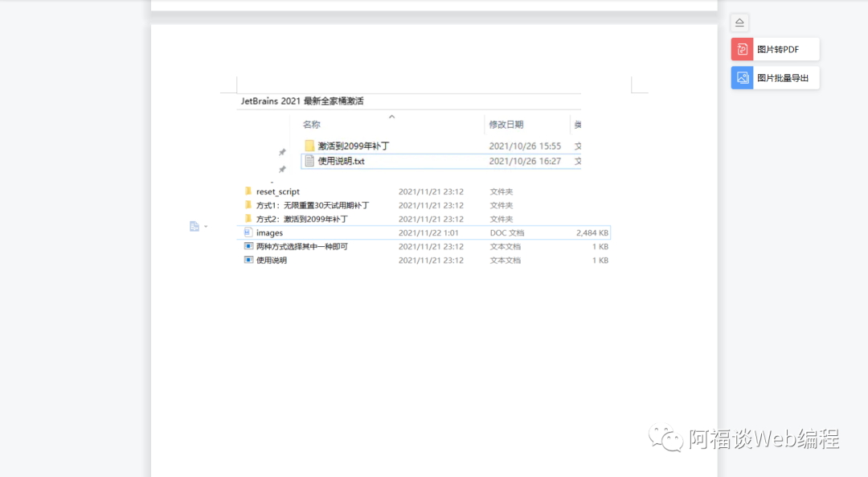Click the 文件夹 type cell in the reset_script row

pos(501,191)
